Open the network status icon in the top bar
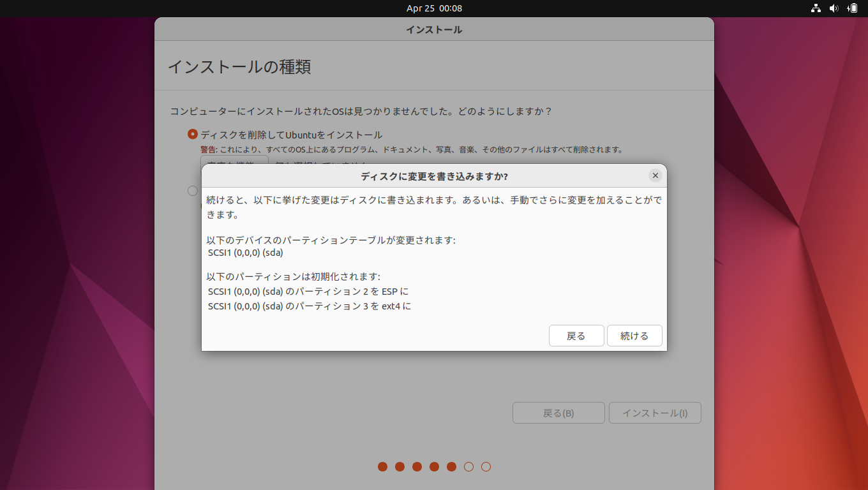The width and height of the screenshot is (868, 490). [816, 8]
